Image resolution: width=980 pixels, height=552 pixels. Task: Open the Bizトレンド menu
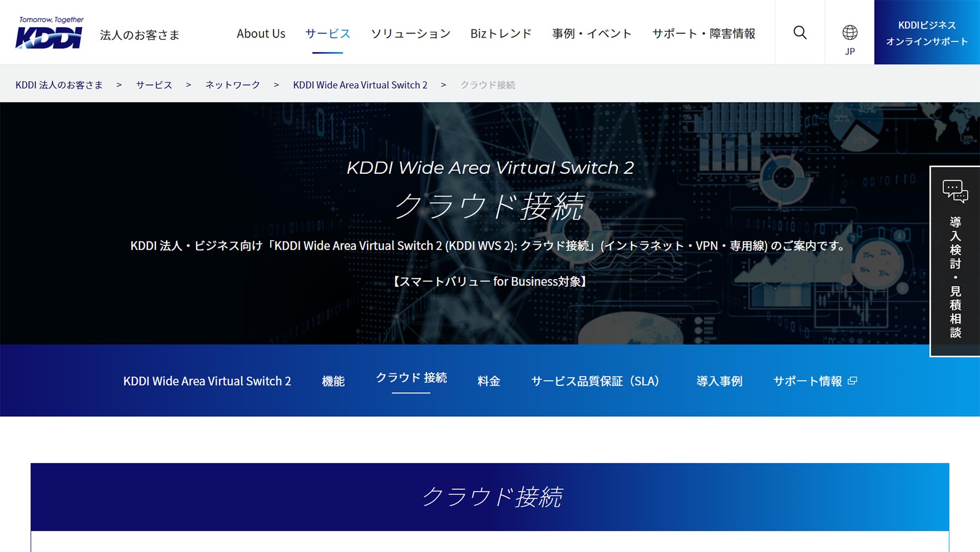(501, 34)
